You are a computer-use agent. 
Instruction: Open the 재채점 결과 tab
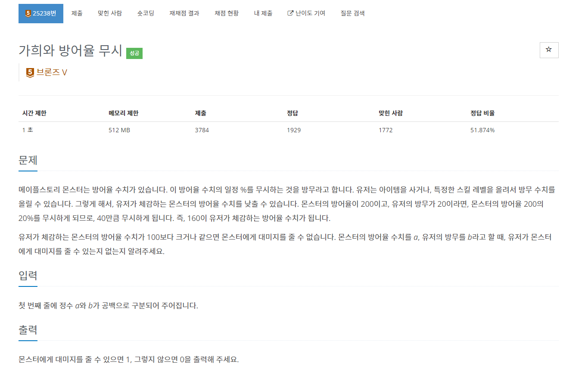(x=184, y=13)
